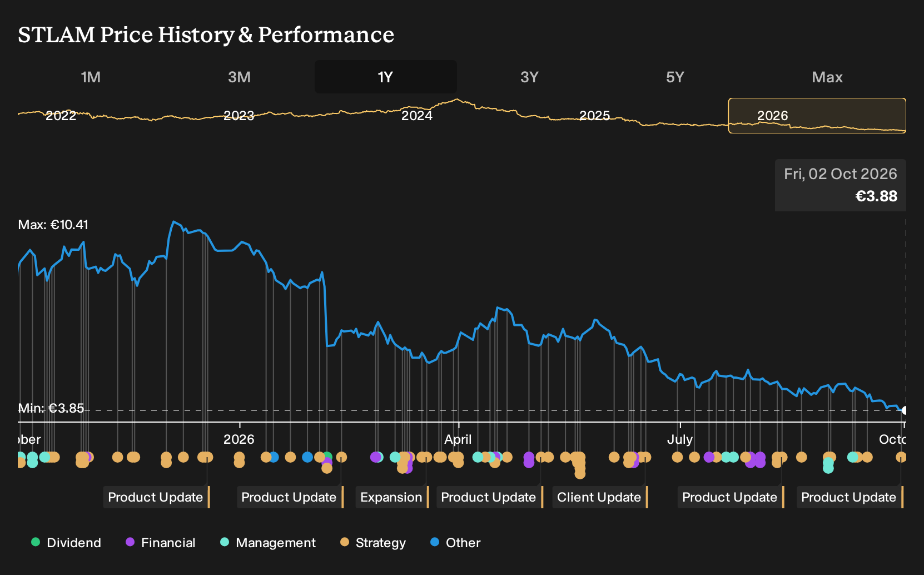Switch to the 5Y time range
Screen dimensions: 924x575
[675, 77]
